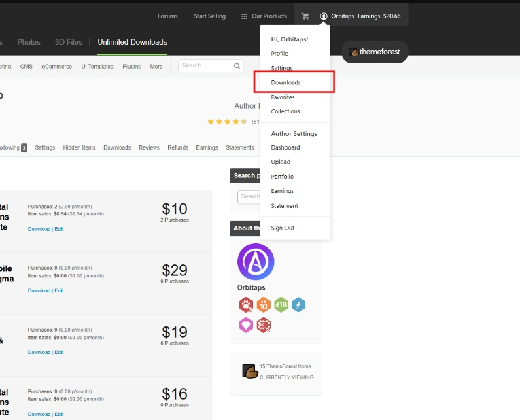Click the blue lightning bolt badge
Image resolution: width=520 pixels, height=420 pixels.
[x=298, y=305]
